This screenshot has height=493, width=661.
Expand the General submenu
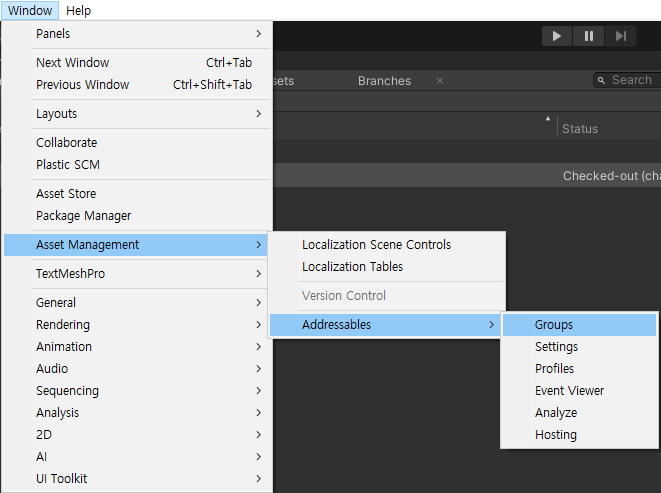(136, 302)
